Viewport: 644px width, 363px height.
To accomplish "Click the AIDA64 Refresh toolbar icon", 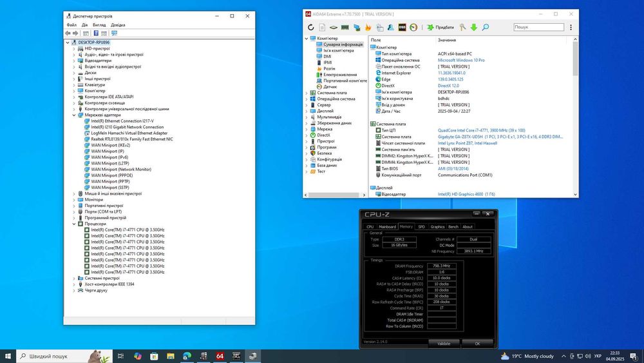I will (311, 27).
